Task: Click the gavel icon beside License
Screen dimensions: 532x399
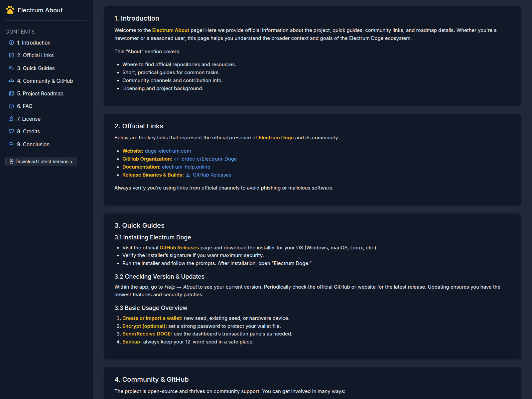Action: 11,119
